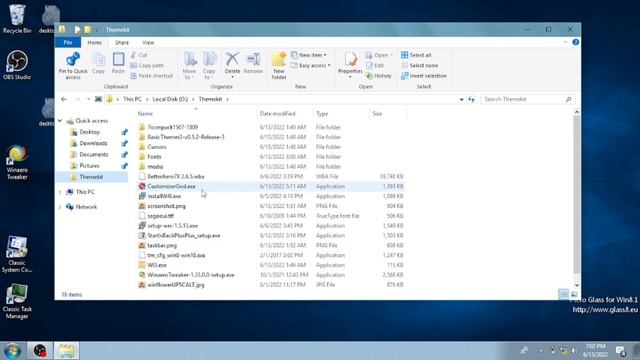The width and height of the screenshot is (640, 360).
Task: Click Invert selection in the ribbon
Action: point(424,76)
